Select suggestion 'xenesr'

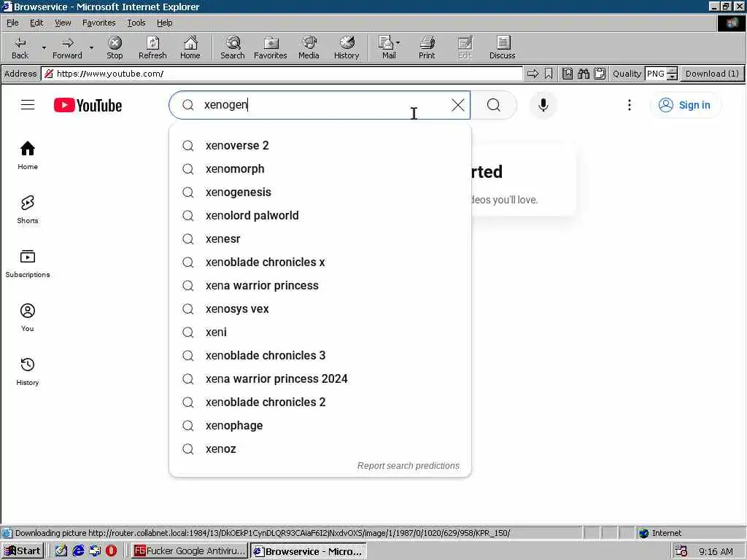point(320,238)
